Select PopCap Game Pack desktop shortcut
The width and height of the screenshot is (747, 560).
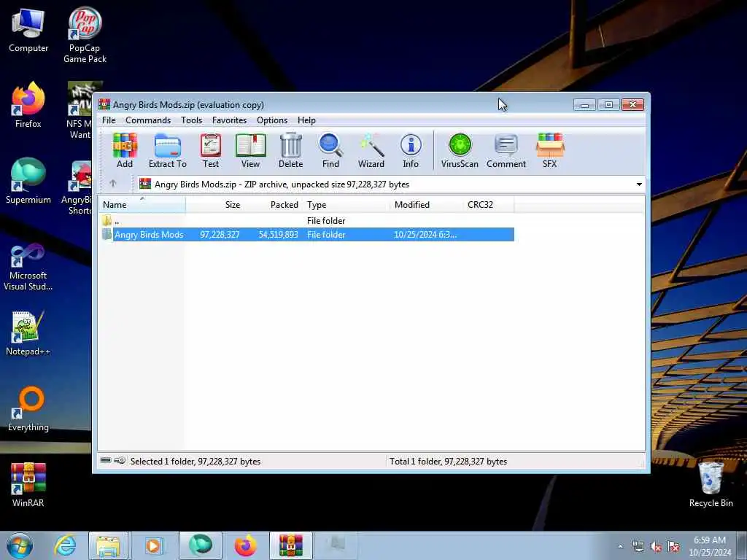85,35
